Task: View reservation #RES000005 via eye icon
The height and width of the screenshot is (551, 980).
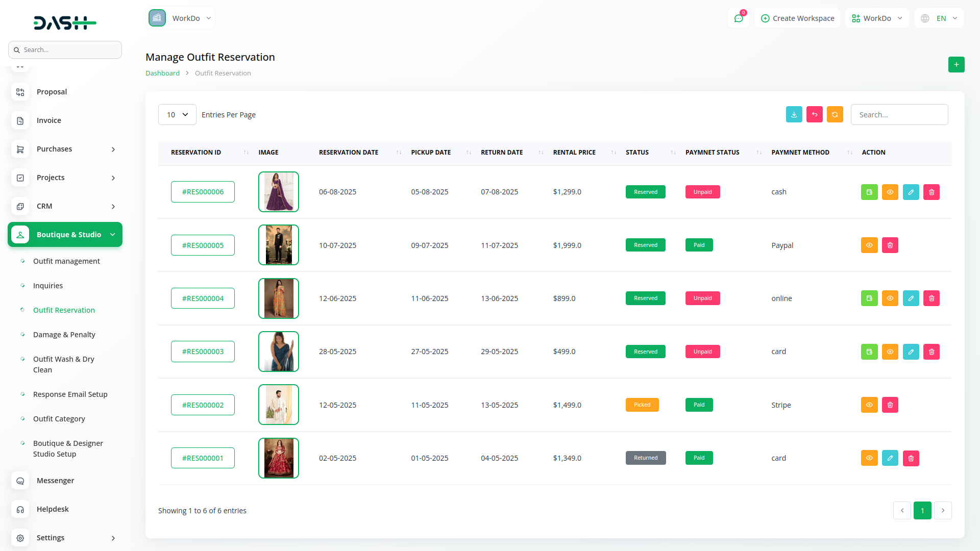Action: [x=869, y=245]
